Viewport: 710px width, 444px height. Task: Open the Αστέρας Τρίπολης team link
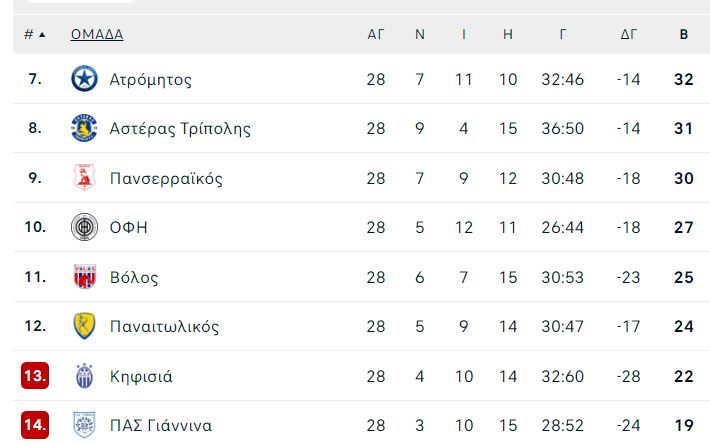point(180,129)
